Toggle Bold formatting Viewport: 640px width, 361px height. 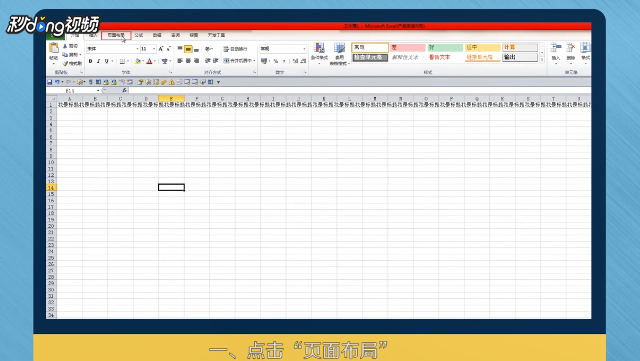tap(90, 61)
